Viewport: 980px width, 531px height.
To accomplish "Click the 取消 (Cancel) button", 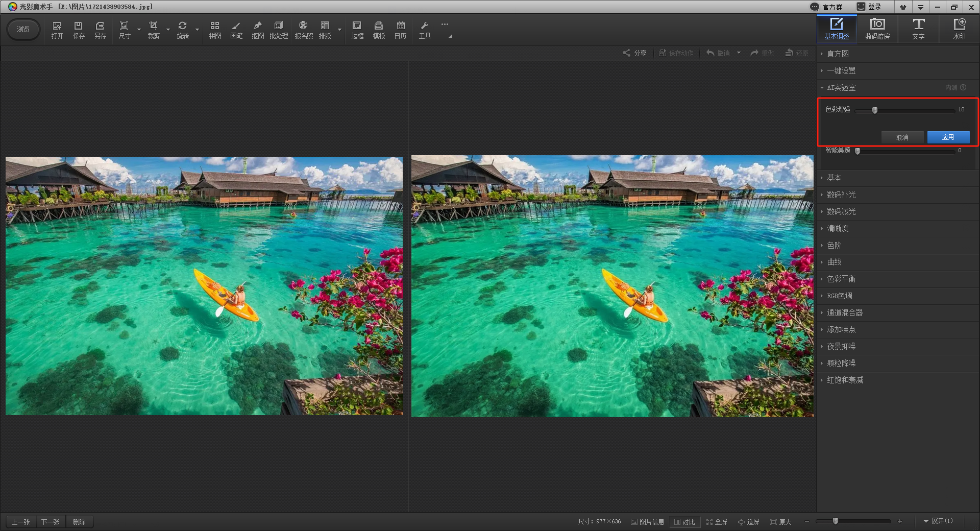I will pyautogui.click(x=902, y=137).
